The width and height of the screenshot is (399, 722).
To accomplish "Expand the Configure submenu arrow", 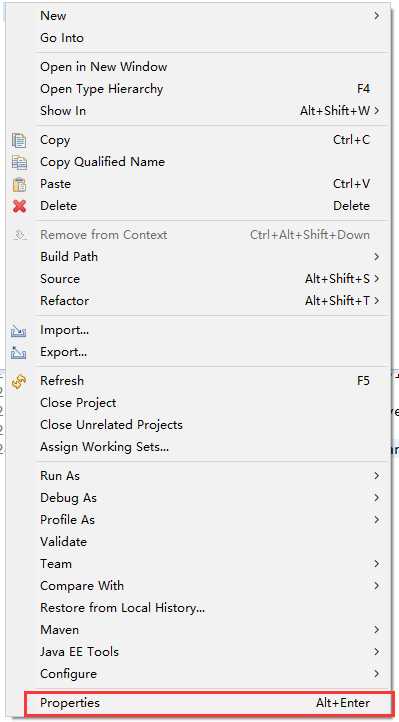I will [376, 674].
